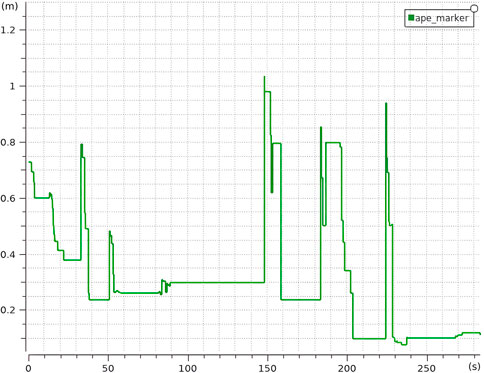Click the green ape_marker legend color square
484x373 pixels.
click(411, 18)
